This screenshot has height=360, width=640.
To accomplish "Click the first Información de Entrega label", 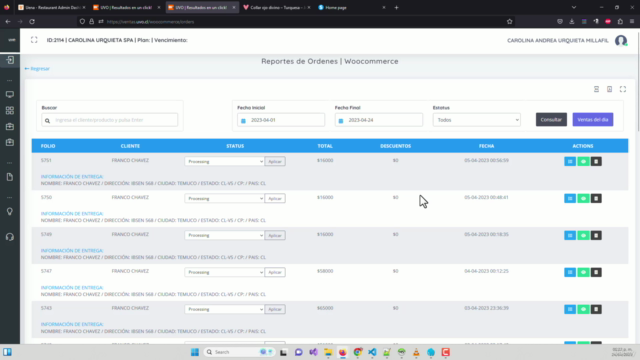I will tap(72, 177).
